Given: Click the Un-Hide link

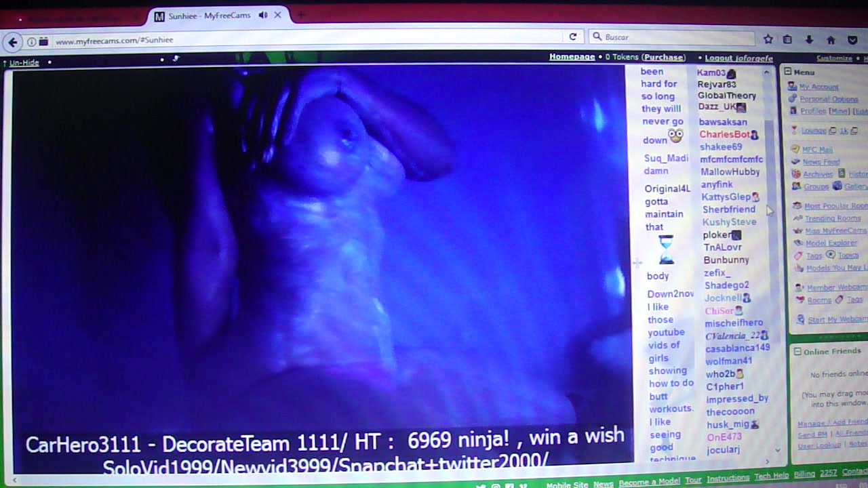Looking at the screenshot, I should (x=24, y=63).
